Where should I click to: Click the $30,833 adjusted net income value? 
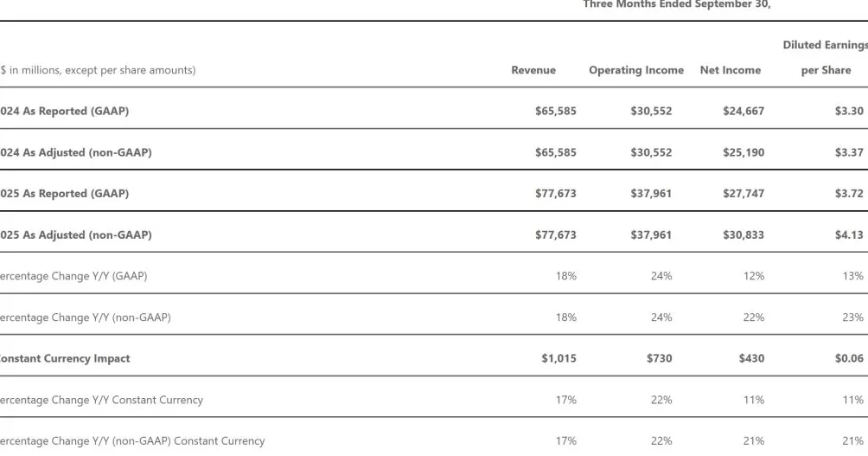743,234
